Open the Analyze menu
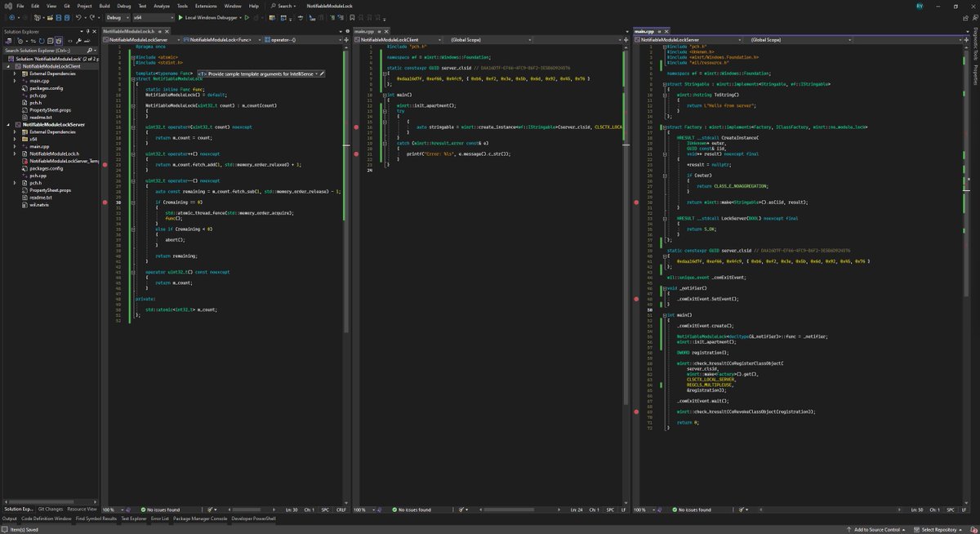 [162, 6]
